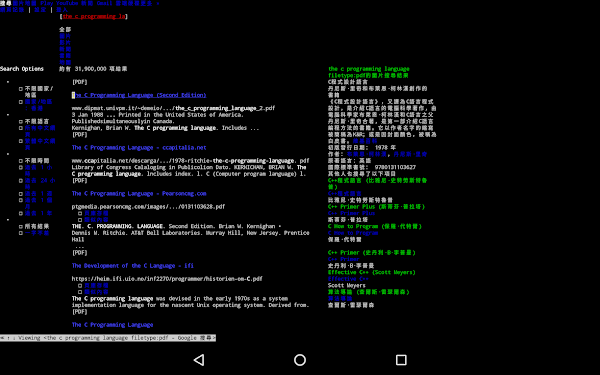The height and width of the screenshot is (375, 600).
Task: Click the green 'Effective C++ (Scott Meyers)' heading
Action: click(372, 272)
